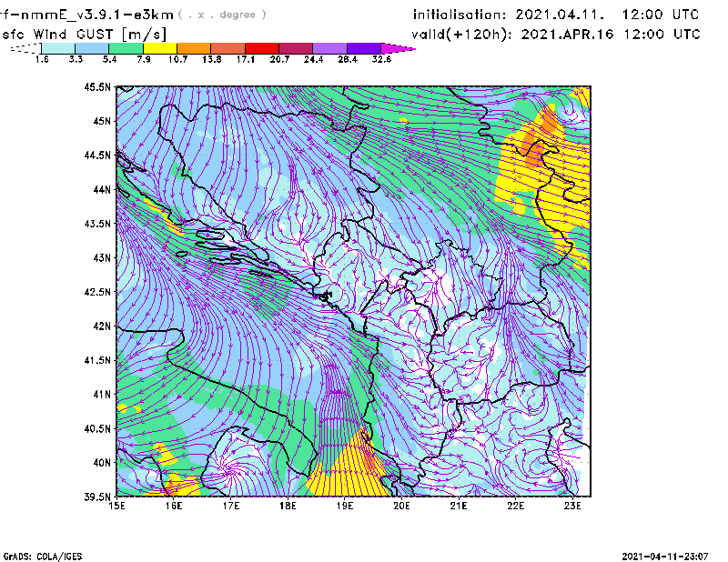Click the legend value 20.7
This screenshot has width=728, height=562.
(279, 59)
